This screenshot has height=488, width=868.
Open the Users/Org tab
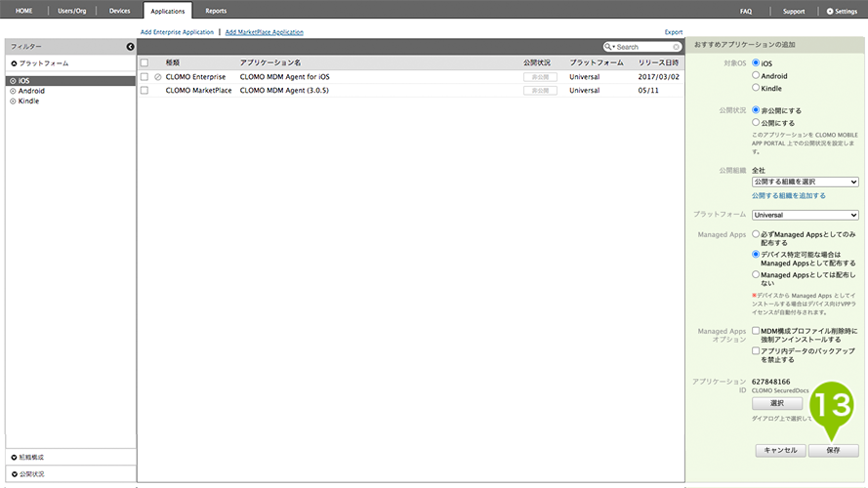(72, 11)
